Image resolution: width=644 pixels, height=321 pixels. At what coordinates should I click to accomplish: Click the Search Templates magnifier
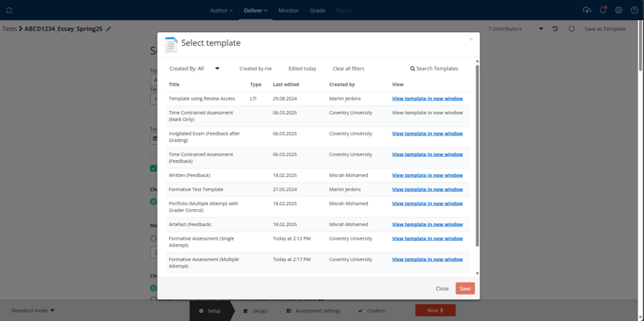412,68
